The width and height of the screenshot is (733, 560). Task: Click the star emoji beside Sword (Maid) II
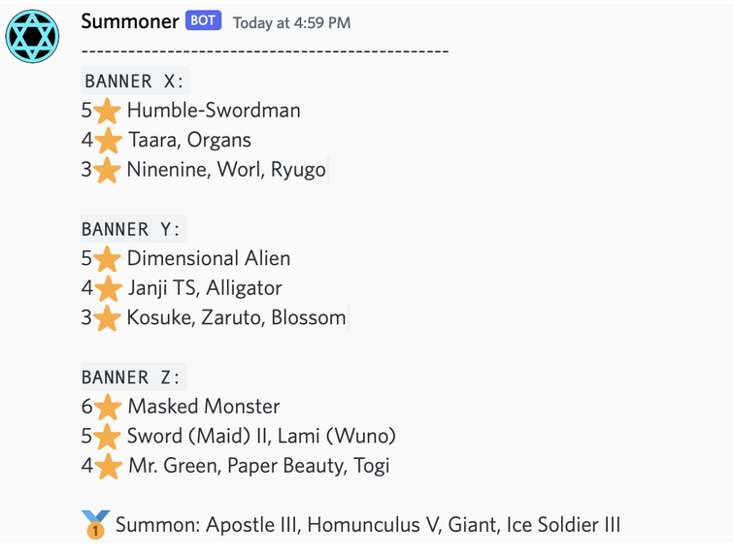[107, 437]
